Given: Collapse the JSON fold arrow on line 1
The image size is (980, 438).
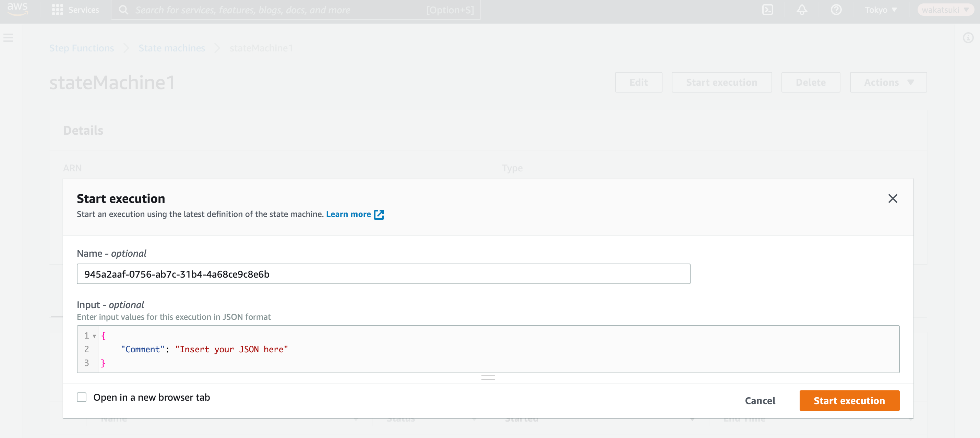Looking at the screenshot, I should tap(94, 336).
